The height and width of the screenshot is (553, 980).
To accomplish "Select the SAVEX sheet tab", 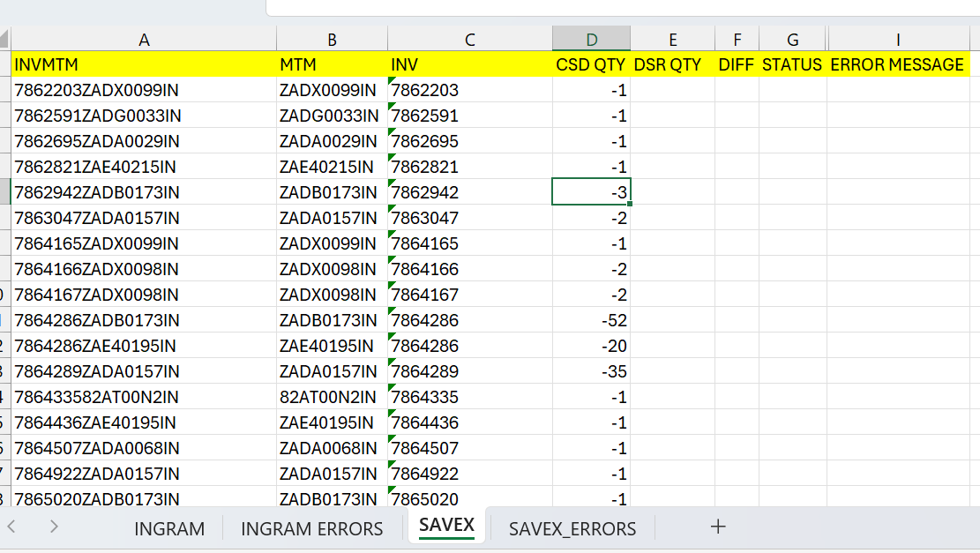I will [446, 526].
